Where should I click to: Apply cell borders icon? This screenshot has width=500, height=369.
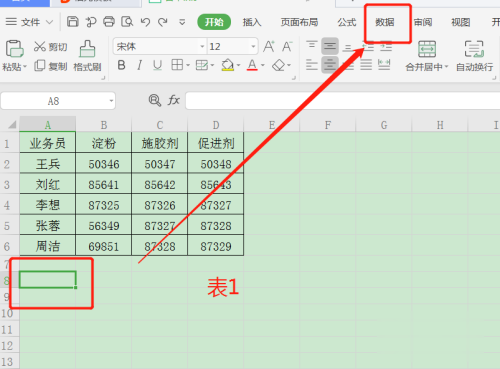click(x=177, y=65)
